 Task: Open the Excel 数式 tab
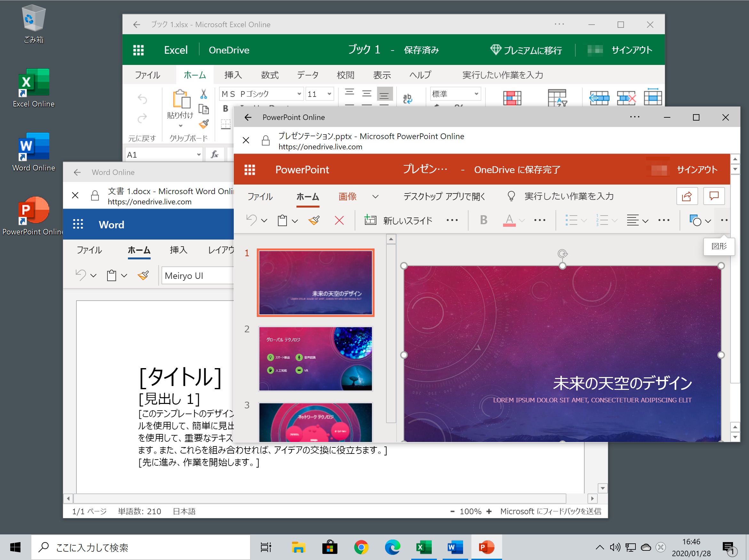point(270,75)
